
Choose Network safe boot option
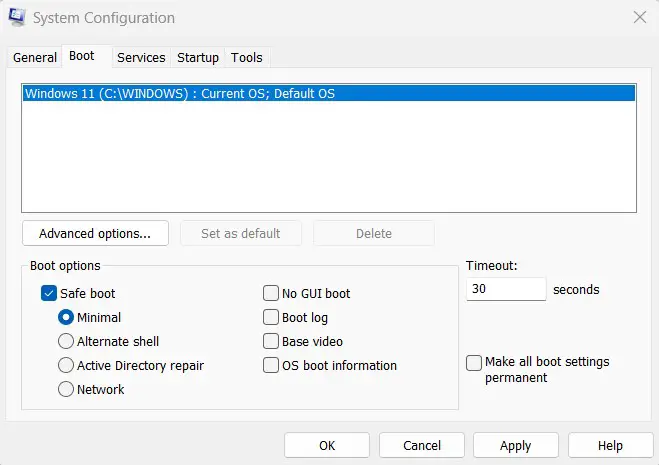[x=67, y=390]
